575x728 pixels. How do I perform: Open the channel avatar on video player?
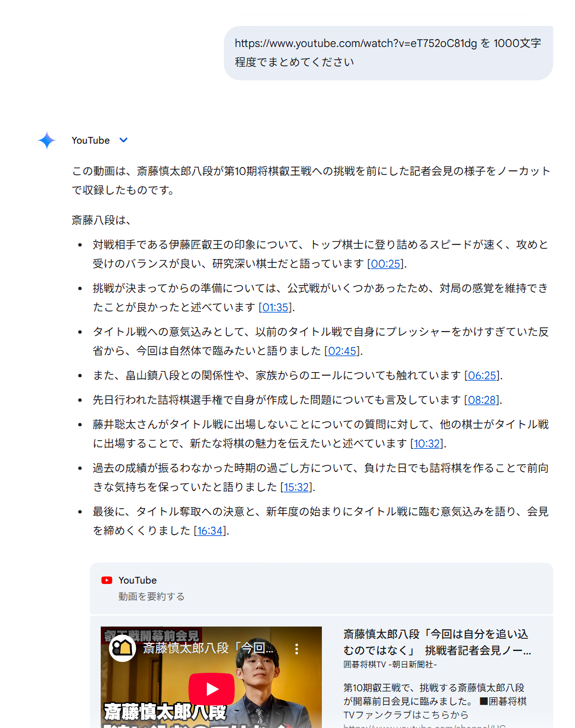coord(122,648)
